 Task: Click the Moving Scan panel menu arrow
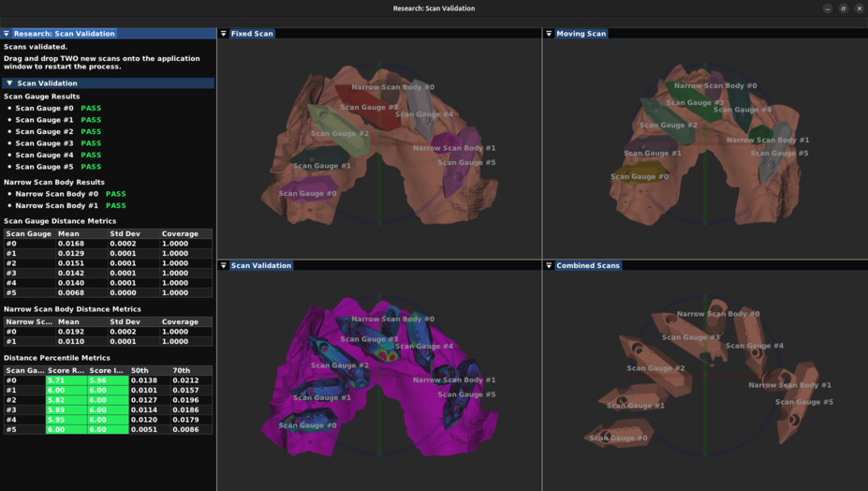(550, 34)
